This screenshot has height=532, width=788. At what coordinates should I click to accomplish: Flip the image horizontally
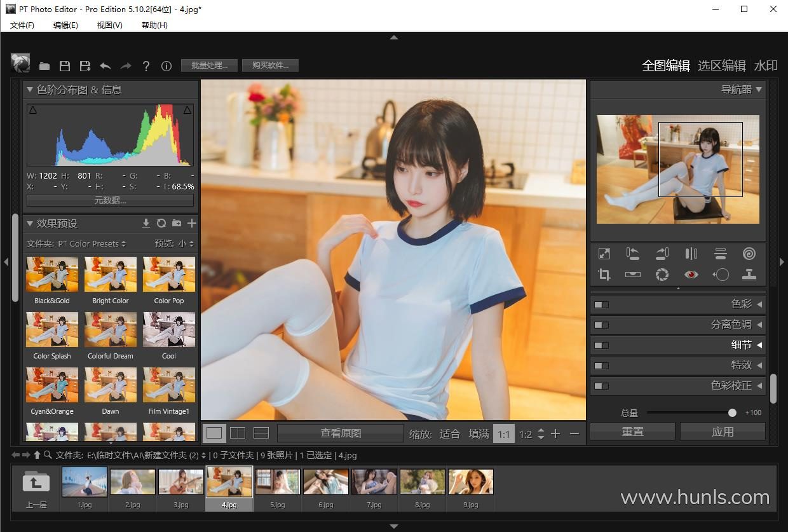tap(691, 254)
